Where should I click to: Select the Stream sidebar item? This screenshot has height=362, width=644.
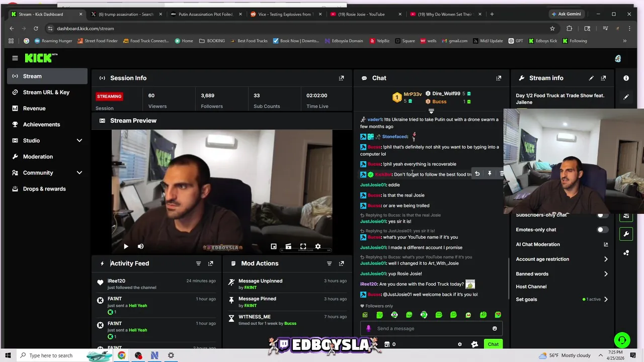pyautogui.click(x=47, y=76)
